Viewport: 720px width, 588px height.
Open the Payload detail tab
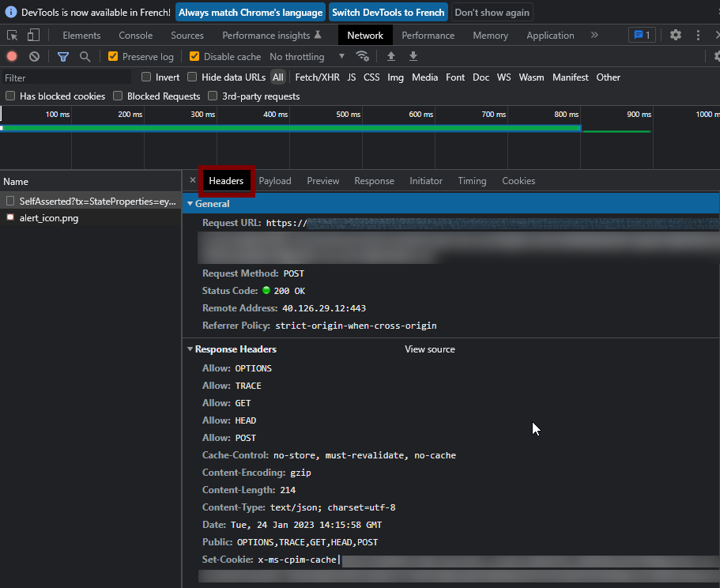[275, 181]
